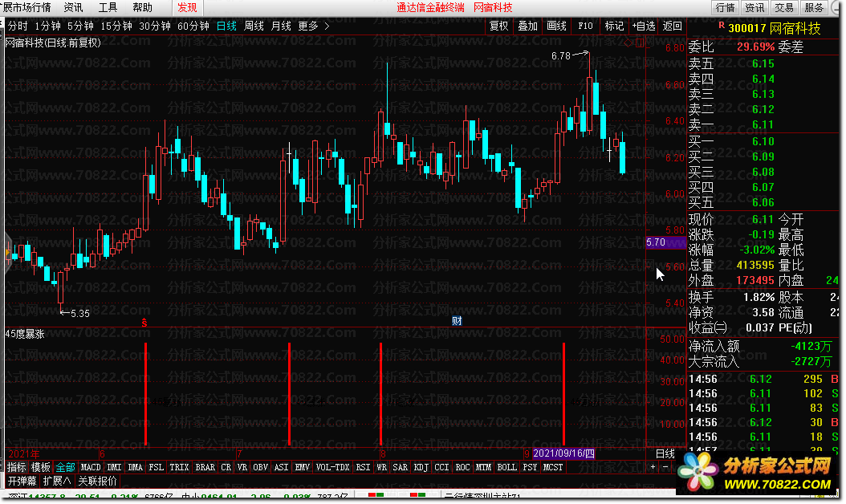Open the 发现 tab

187,7
